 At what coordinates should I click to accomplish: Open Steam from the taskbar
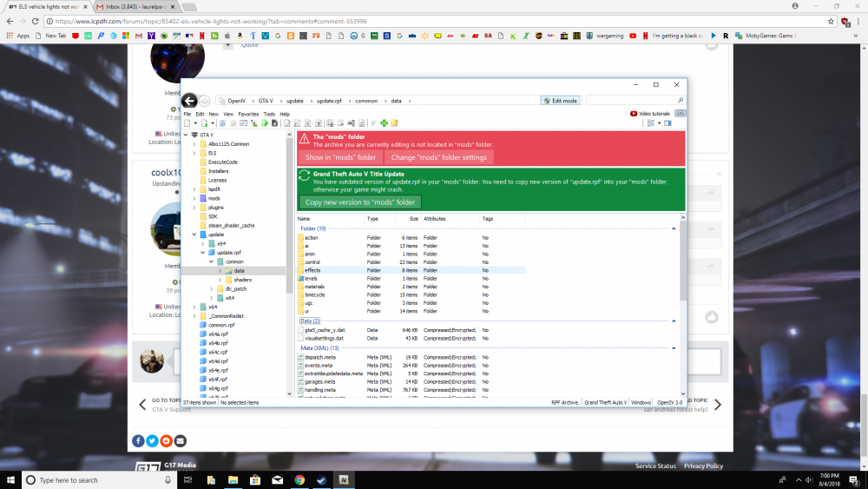322,479
